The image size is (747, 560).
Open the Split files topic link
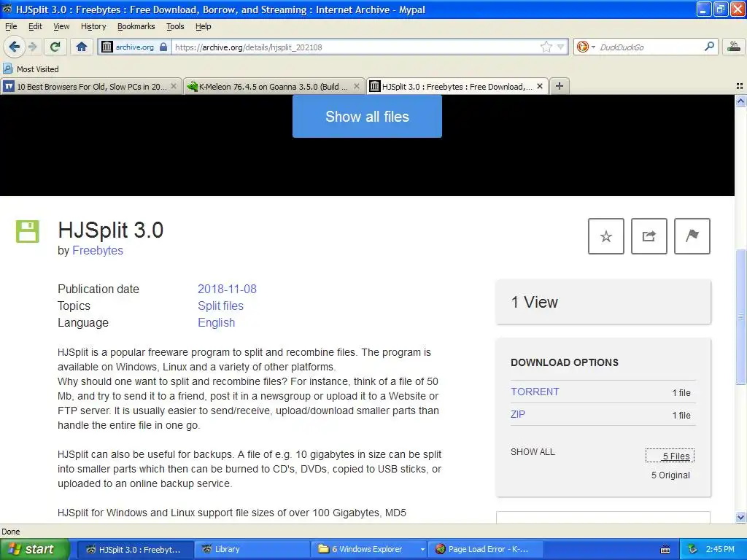pos(220,306)
